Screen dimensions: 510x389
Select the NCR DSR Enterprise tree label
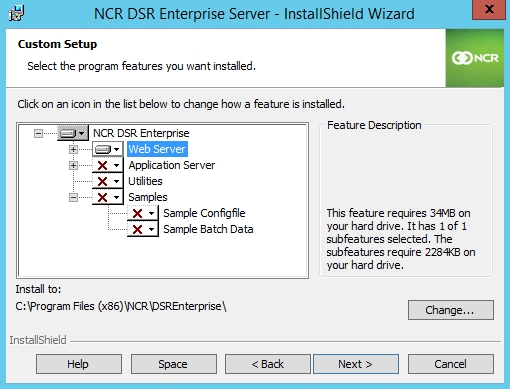[141, 133]
